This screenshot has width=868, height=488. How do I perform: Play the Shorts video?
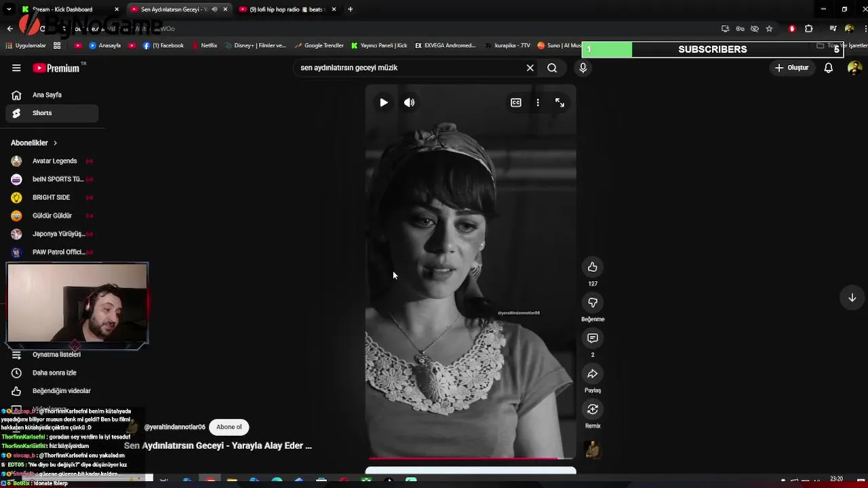pyautogui.click(x=384, y=102)
